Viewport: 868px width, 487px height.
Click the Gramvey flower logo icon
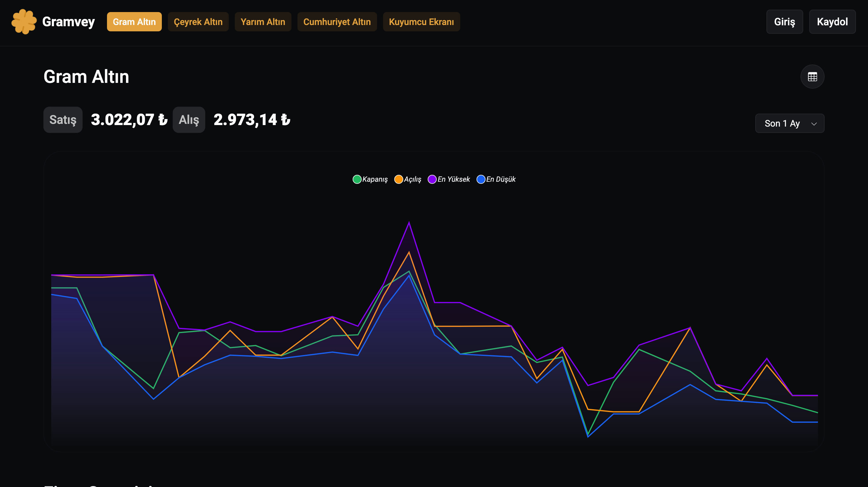pos(24,22)
